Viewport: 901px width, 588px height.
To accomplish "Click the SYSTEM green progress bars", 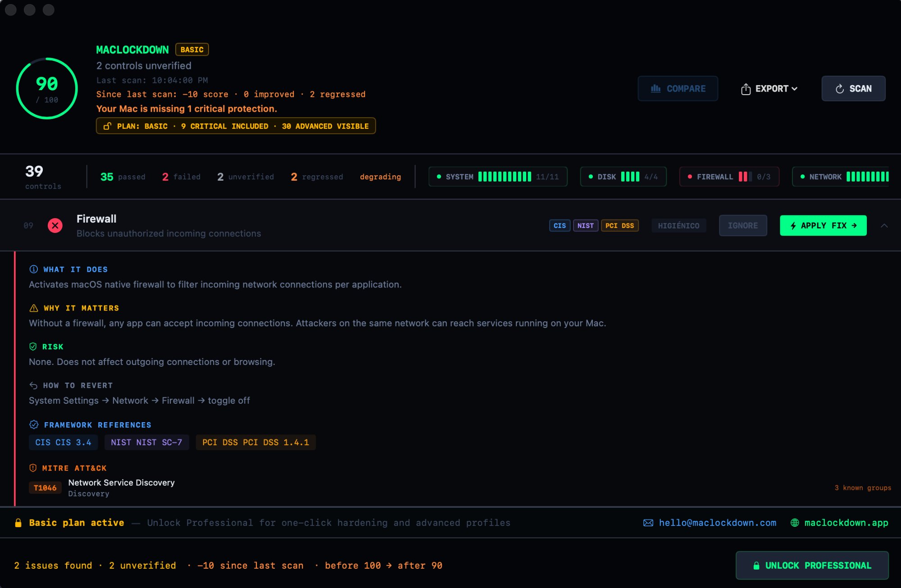I will point(505,177).
